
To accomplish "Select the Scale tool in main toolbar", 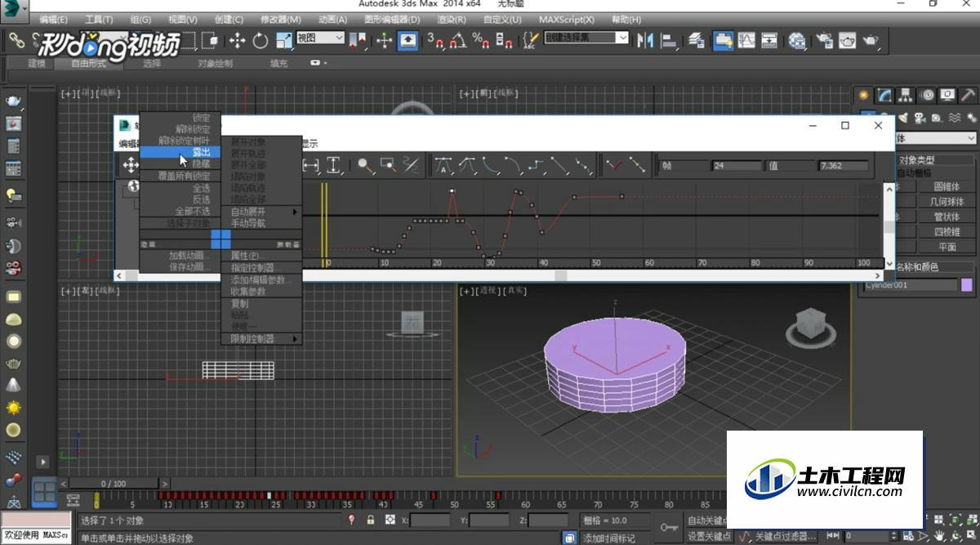I will [x=283, y=40].
